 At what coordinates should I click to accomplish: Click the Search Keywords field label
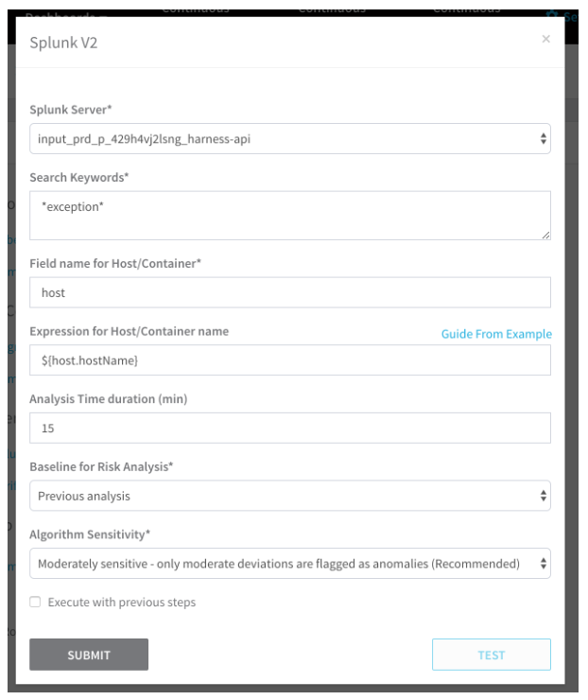coord(79,177)
